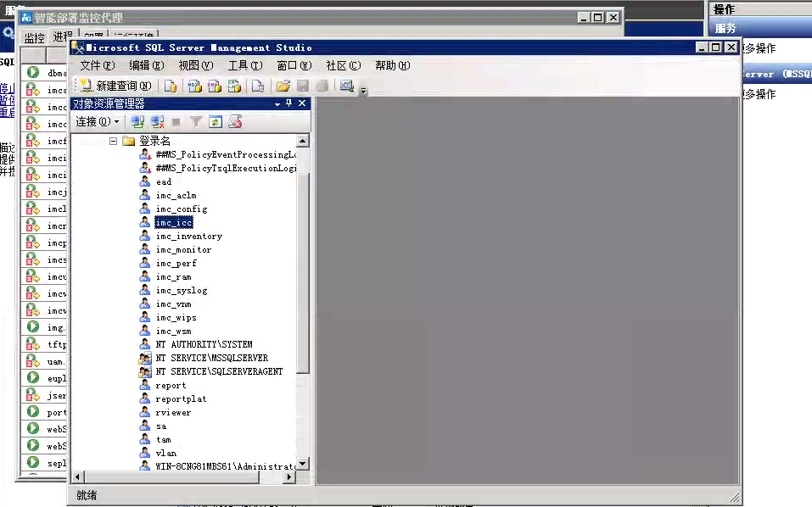
Task: Select the reportplat login
Action: (181, 398)
